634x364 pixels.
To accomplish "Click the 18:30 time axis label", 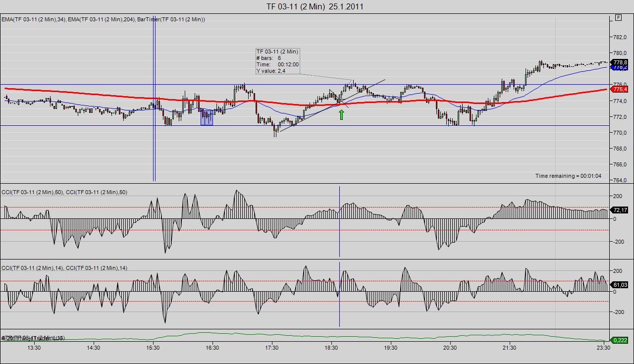I will tap(331, 348).
